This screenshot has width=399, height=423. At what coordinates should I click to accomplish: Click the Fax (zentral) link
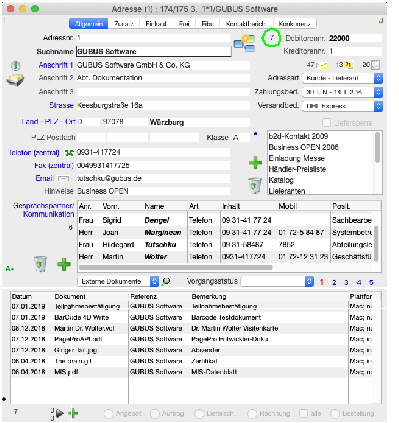[53, 166]
